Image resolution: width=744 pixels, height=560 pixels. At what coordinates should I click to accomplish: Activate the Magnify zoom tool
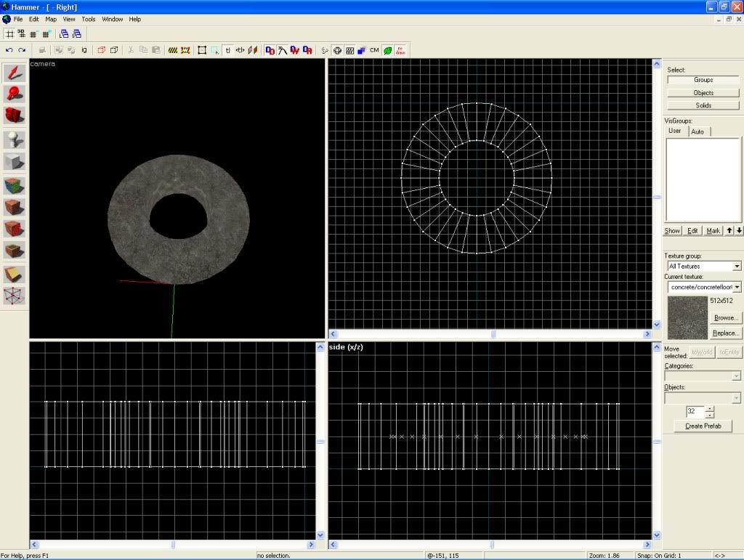[x=15, y=94]
